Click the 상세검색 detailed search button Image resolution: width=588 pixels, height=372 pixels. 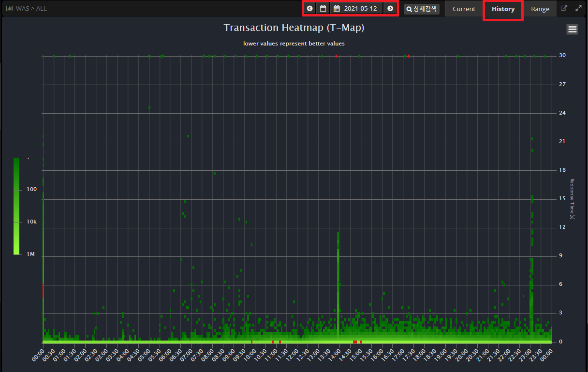click(422, 9)
